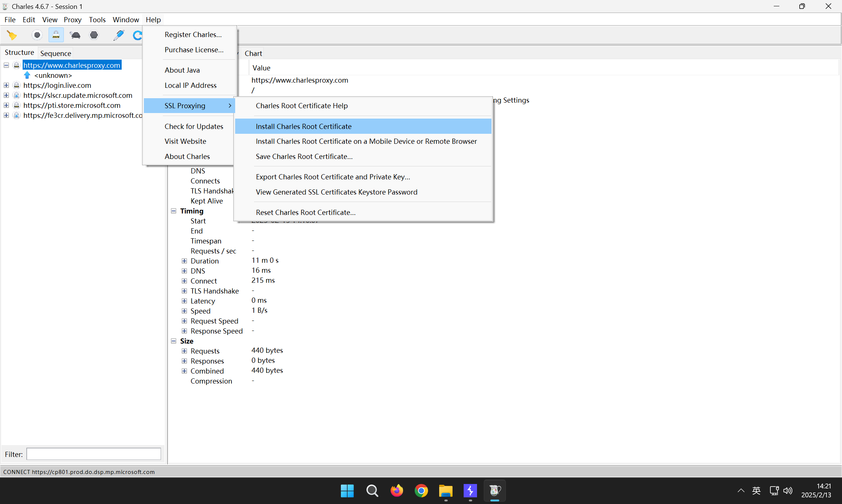Expand the login.live.com tree node
The height and width of the screenshot is (504, 842).
[6, 85]
